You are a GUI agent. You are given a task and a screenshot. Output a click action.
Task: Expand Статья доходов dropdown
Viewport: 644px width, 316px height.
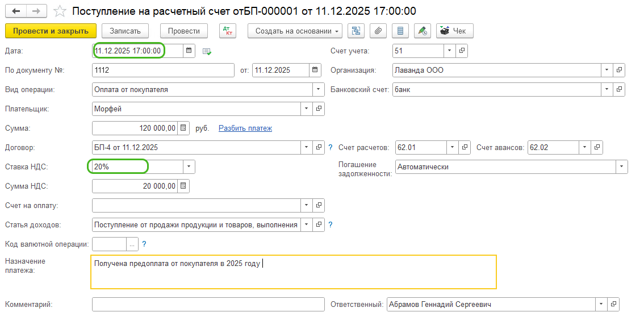click(307, 224)
